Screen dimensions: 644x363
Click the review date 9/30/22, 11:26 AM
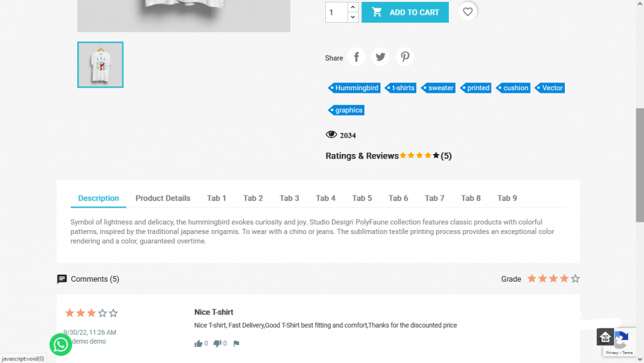tap(90, 332)
